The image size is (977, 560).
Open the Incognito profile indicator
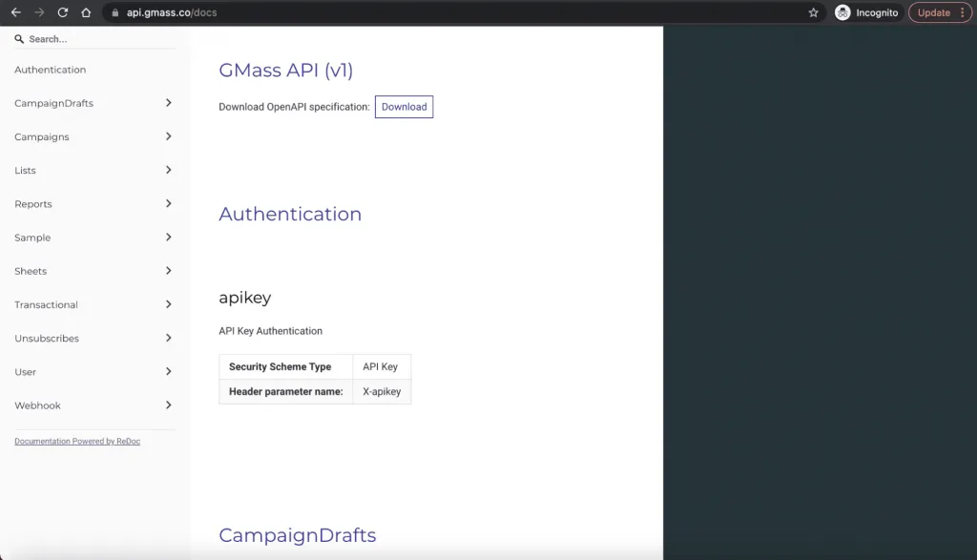click(x=868, y=12)
